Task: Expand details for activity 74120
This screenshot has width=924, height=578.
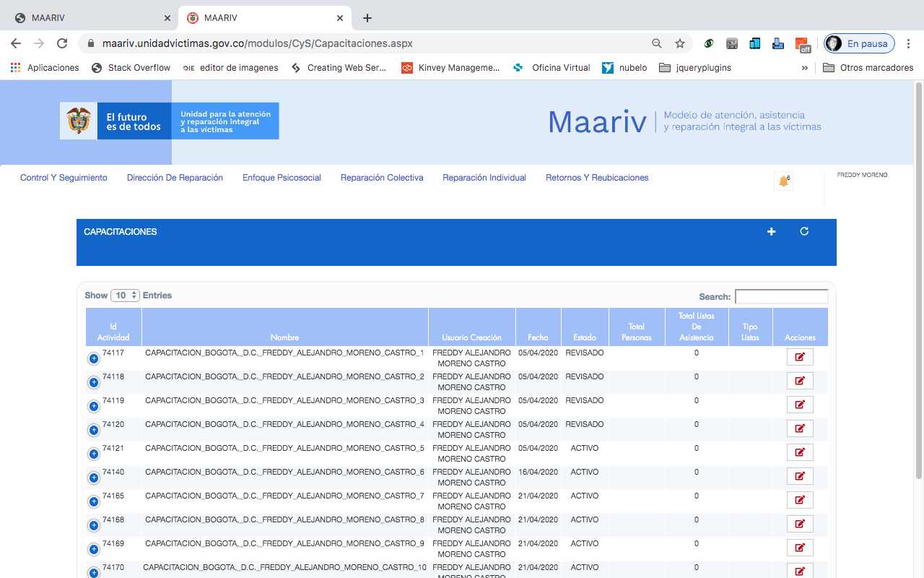Action: (x=94, y=430)
